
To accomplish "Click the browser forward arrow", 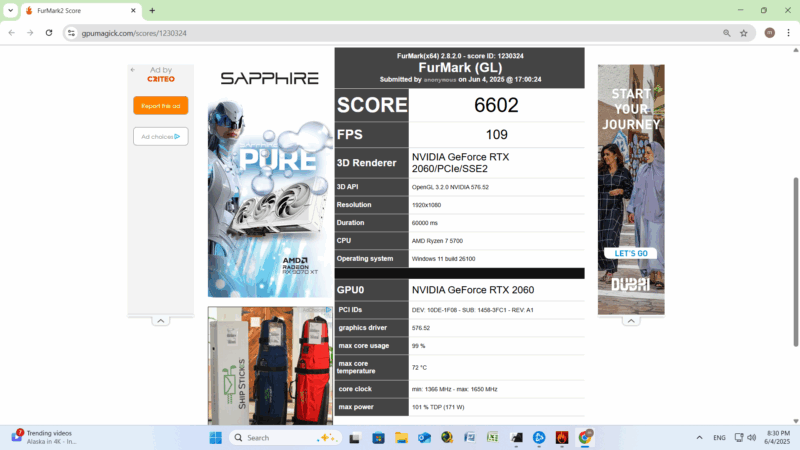I will coord(30,33).
